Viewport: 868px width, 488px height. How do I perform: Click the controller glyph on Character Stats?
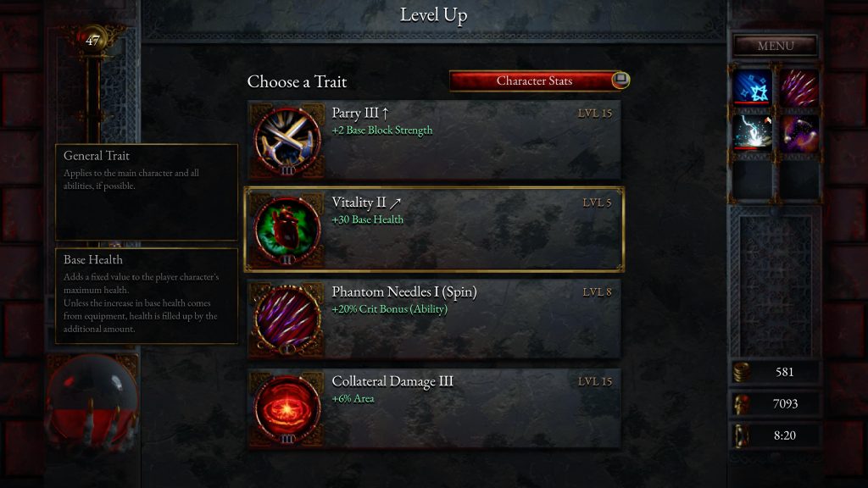tap(620, 80)
